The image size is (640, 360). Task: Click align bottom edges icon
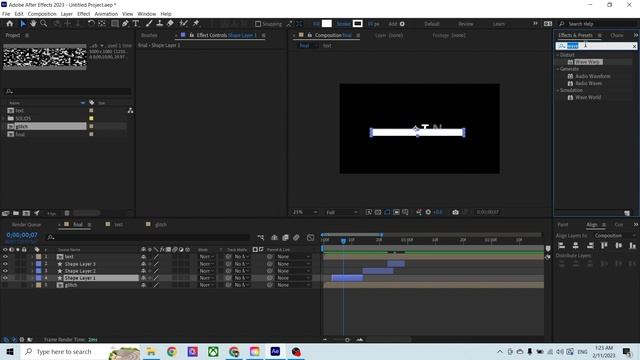click(x=633, y=246)
